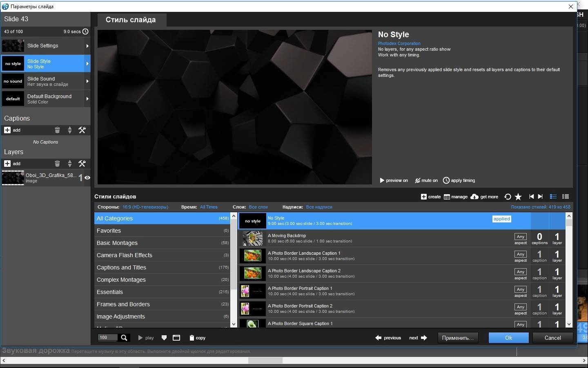This screenshot has height=368, width=588.
Task: Choose A Photo Border Portrait Caption 1
Action: tap(402, 291)
